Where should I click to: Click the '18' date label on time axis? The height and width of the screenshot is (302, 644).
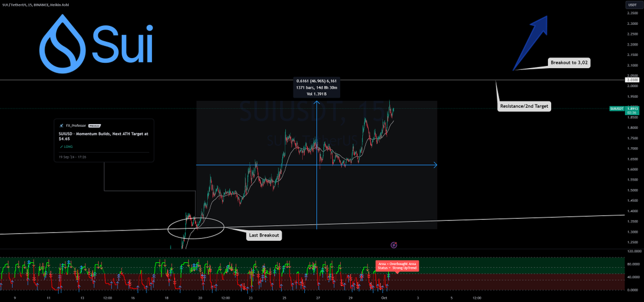click(x=167, y=297)
